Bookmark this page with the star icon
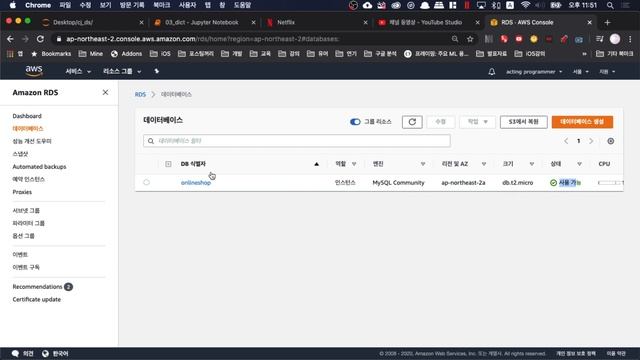The height and width of the screenshot is (360, 640). click(470, 39)
